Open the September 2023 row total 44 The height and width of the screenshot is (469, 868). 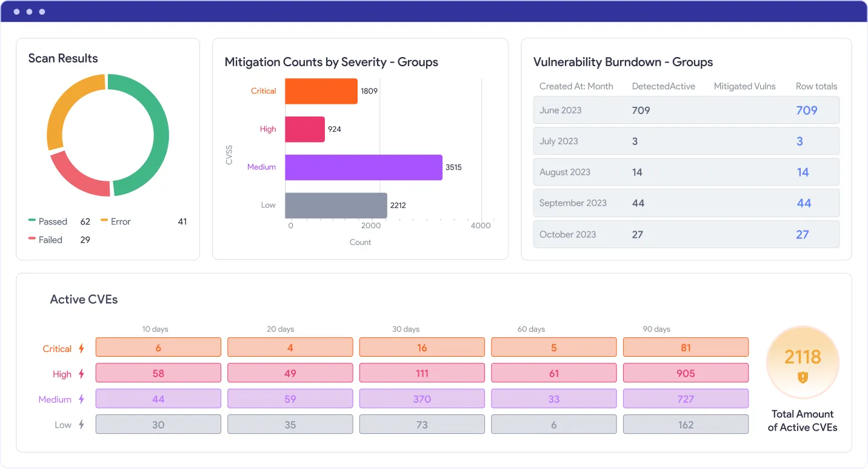804,203
